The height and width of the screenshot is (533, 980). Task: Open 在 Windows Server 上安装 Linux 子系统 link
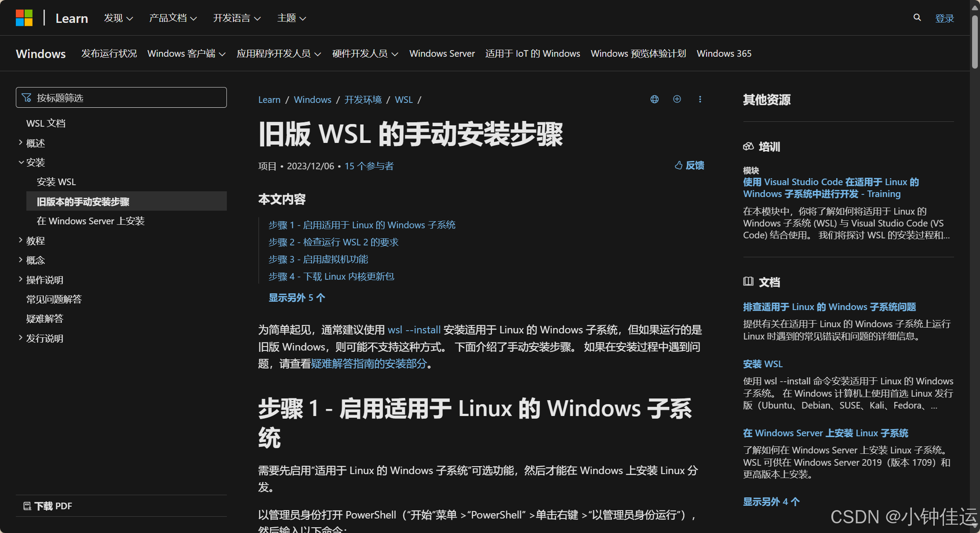point(826,433)
